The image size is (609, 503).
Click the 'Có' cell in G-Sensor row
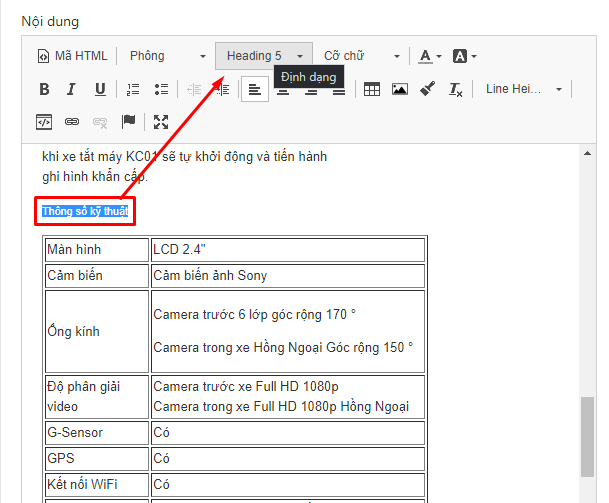[288, 433]
